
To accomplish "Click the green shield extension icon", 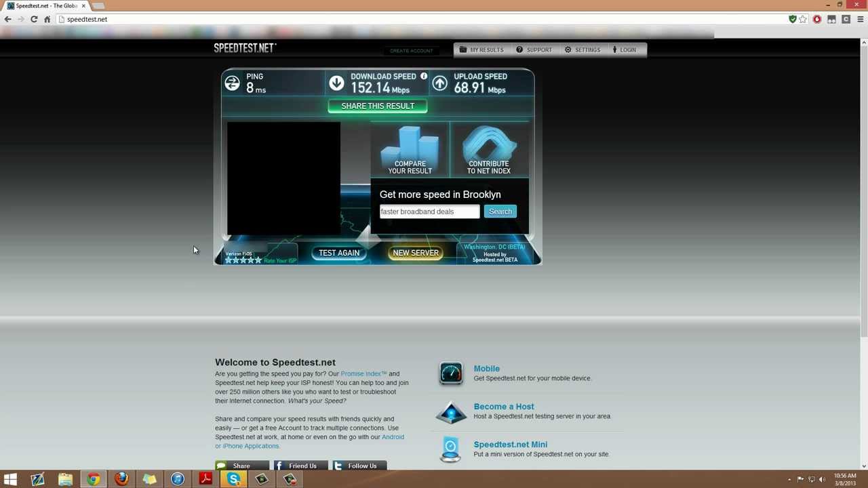I will click(x=792, y=19).
